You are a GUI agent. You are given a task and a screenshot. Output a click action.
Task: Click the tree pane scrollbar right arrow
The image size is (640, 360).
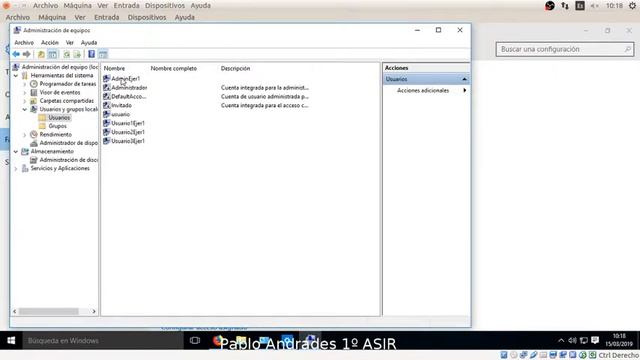(x=94, y=311)
